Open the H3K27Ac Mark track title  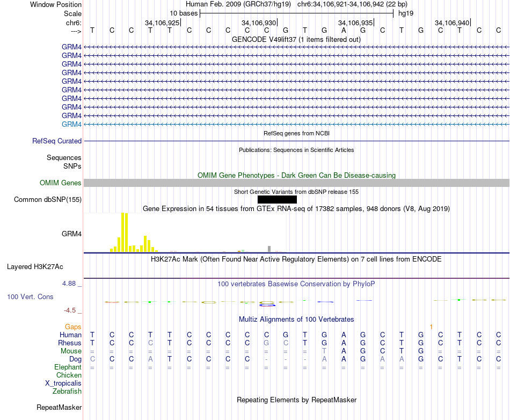(x=296, y=259)
